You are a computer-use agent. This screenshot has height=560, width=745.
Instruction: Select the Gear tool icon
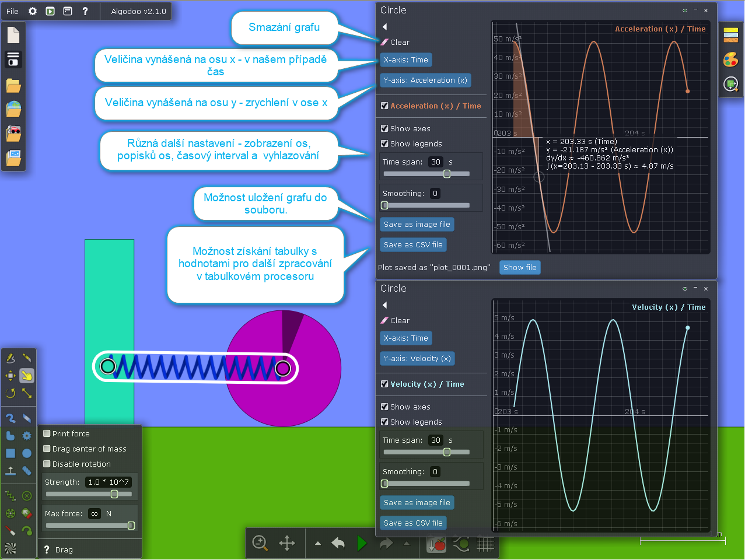tap(27, 436)
